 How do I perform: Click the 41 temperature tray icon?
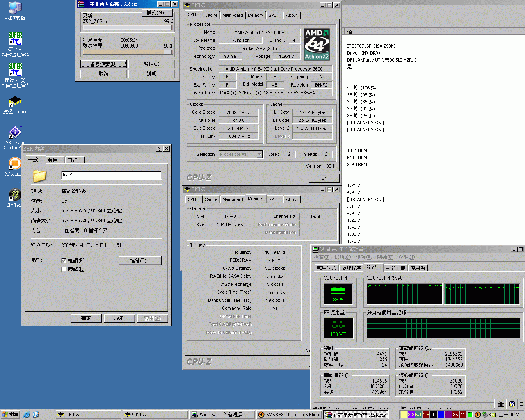(x=463, y=415)
